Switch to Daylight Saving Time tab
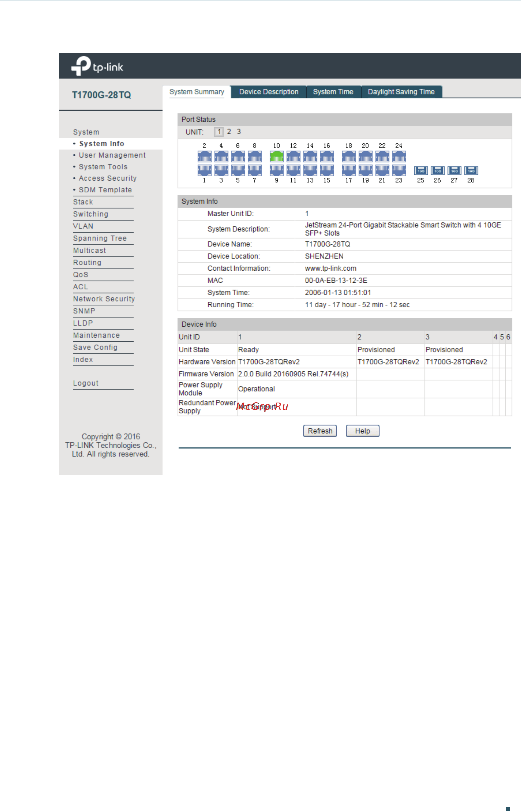The width and height of the screenshot is (521, 812). tap(401, 92)
